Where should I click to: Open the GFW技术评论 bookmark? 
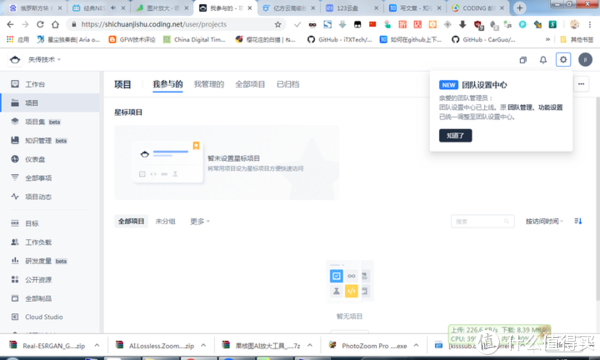132,39
